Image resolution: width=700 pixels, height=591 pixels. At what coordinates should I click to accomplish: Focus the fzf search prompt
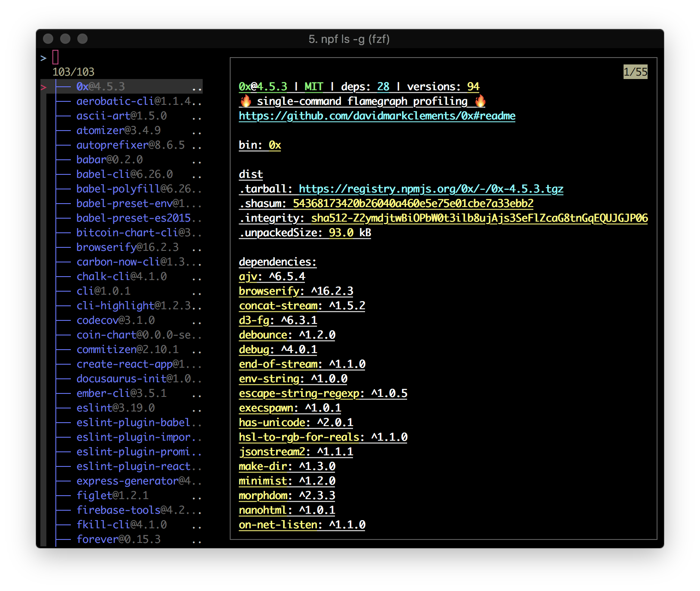(55, 57)
